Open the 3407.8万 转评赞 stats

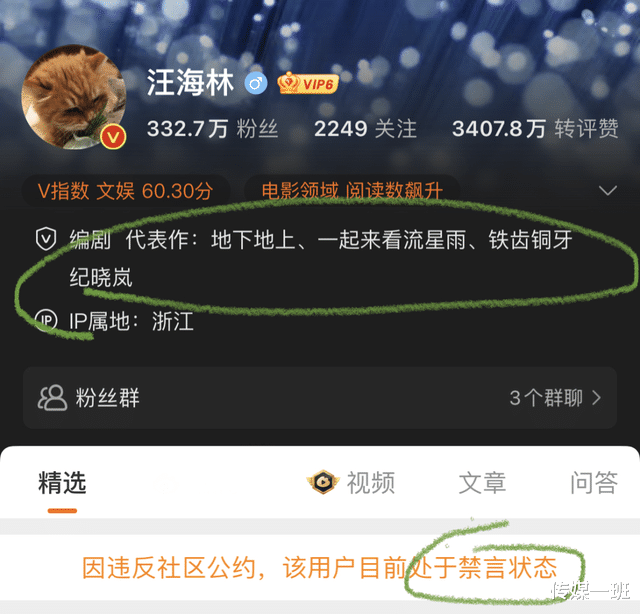point(536,129)
